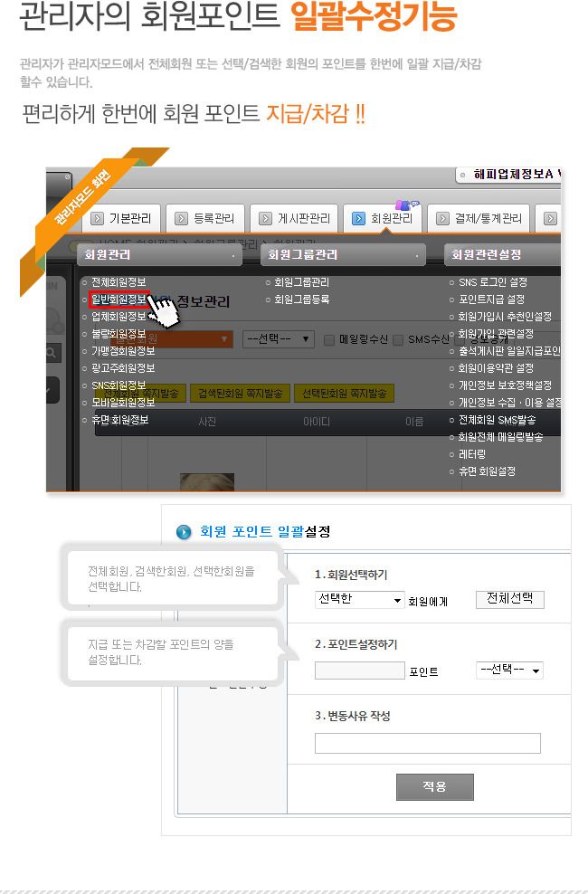Click the blue arrow icon in 회원관리 tab

(x=358, y=218)
